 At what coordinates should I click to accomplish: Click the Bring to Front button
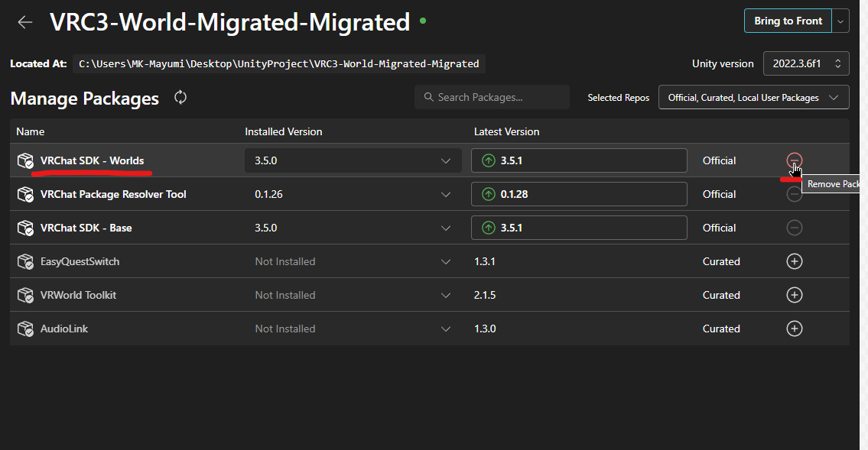click(787, 21)
